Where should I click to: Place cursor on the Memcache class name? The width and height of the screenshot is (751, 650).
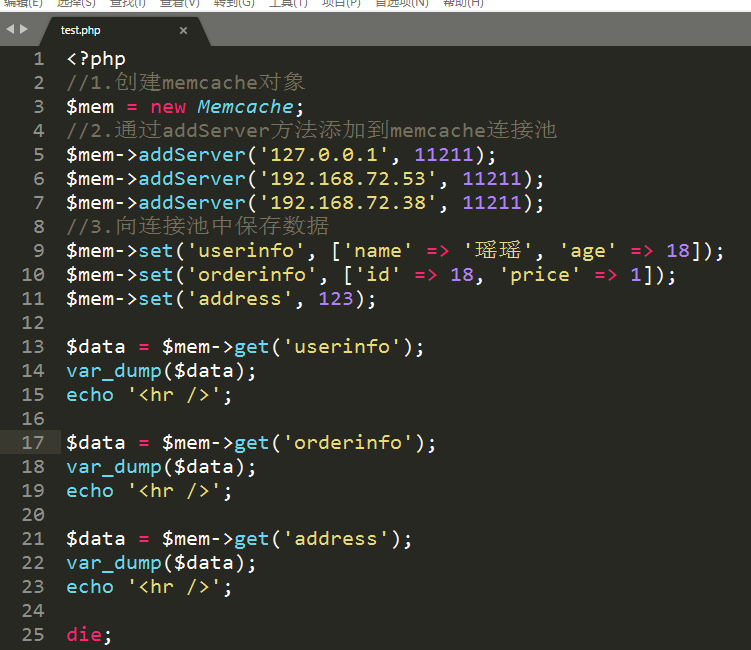245,107
